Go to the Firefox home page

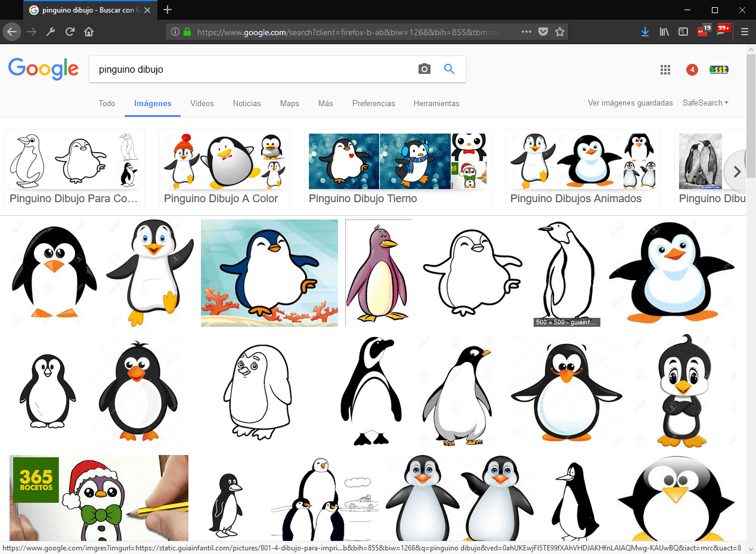coord(89,32)
